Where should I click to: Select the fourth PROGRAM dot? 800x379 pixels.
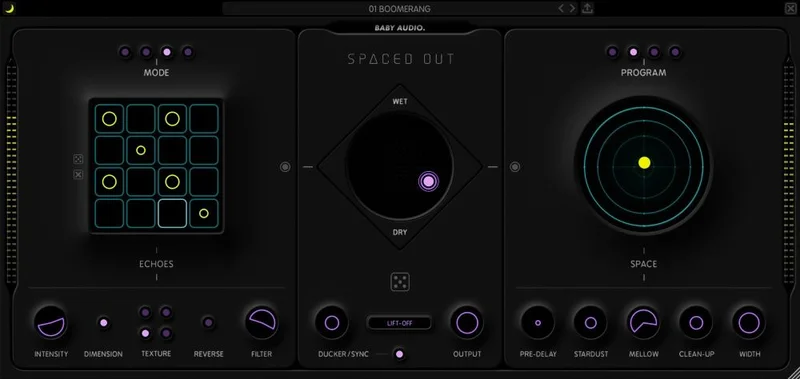675,52
